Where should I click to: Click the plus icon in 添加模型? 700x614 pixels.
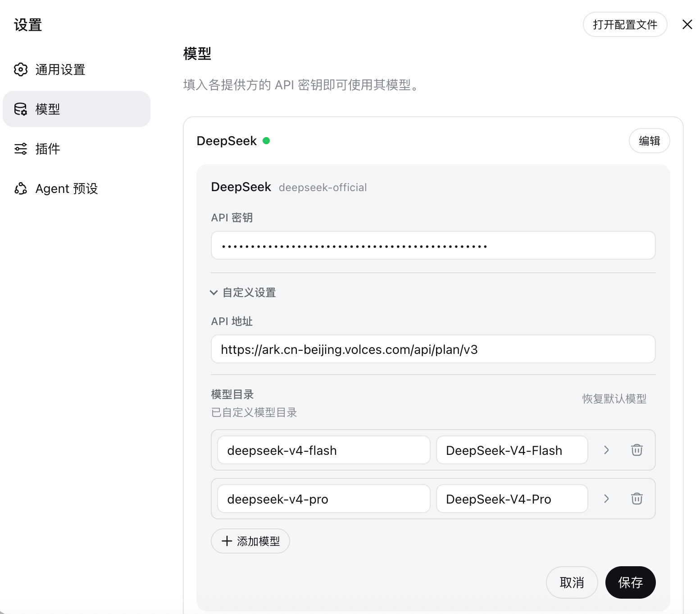click(227, 541)
